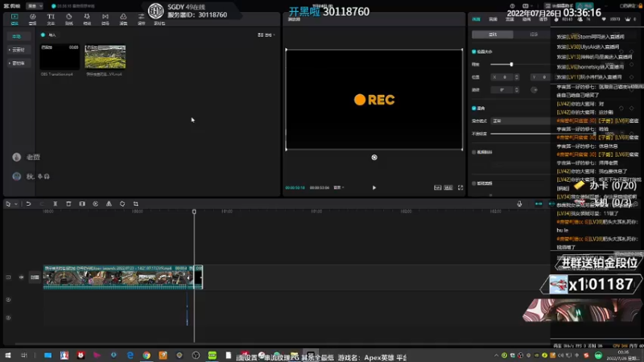Viewport: 644px width, 362px height.
Task: Select the Basic sub-tab in properties
Action: pos(493,35)
